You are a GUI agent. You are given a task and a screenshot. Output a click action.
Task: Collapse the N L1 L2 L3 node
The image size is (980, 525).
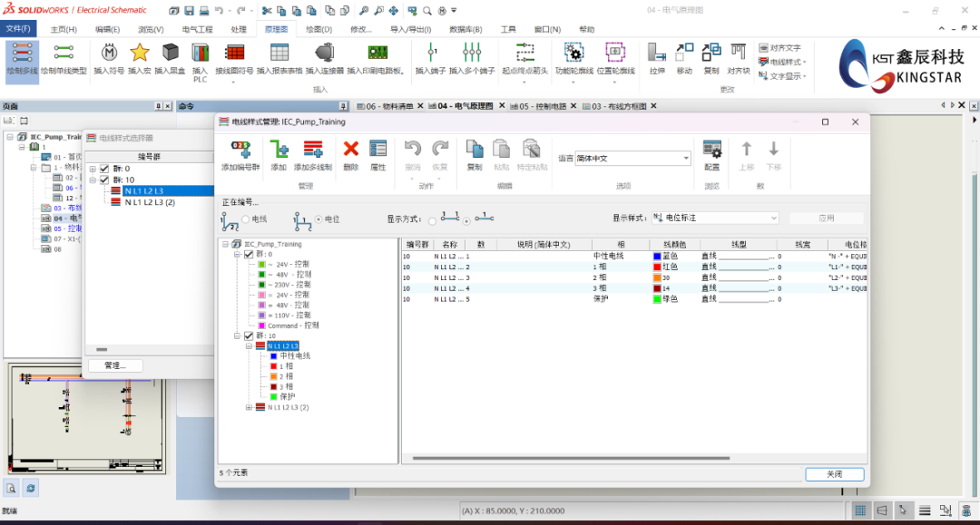tap(249, 345)
